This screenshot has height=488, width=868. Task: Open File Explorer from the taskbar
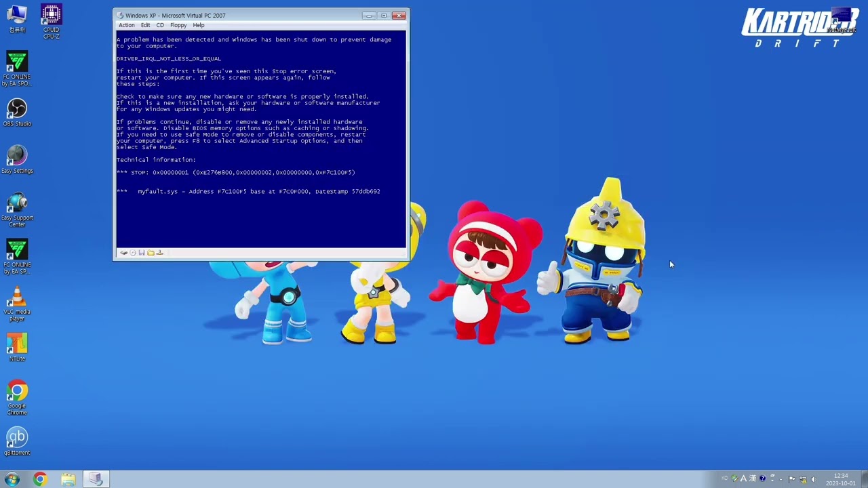68,479
